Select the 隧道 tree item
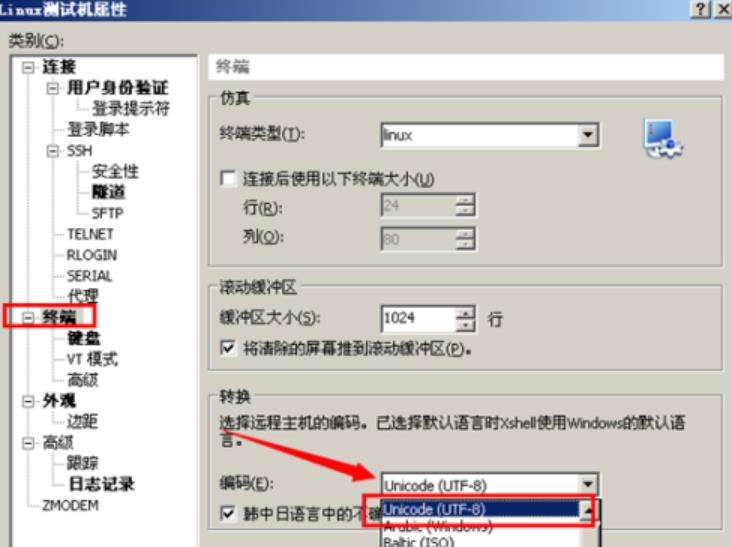This screenshot has width=732, height=547. click(x=108, y=192)
